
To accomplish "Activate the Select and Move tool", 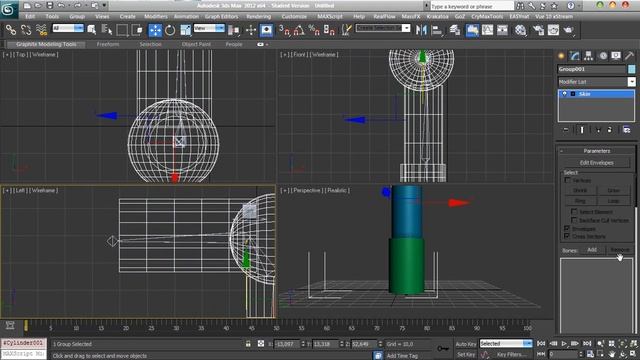I will click(155, 30).
